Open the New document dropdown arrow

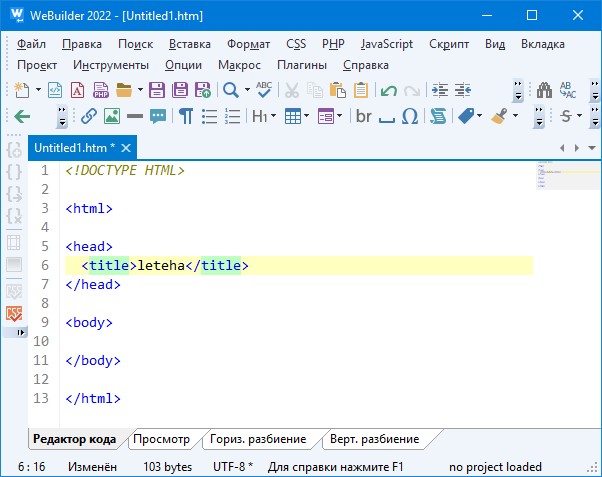point(38,90)
